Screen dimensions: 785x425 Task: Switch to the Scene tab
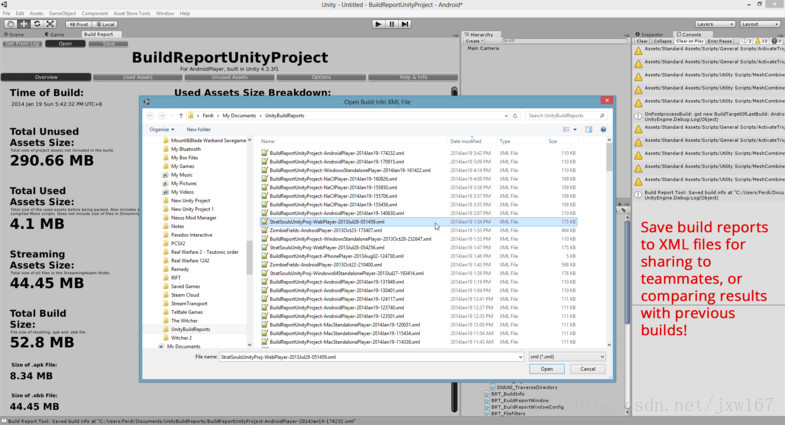point(14,35)
